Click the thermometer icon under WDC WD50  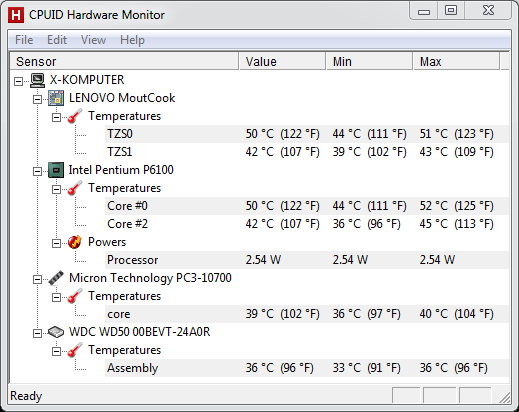[75, 350]
